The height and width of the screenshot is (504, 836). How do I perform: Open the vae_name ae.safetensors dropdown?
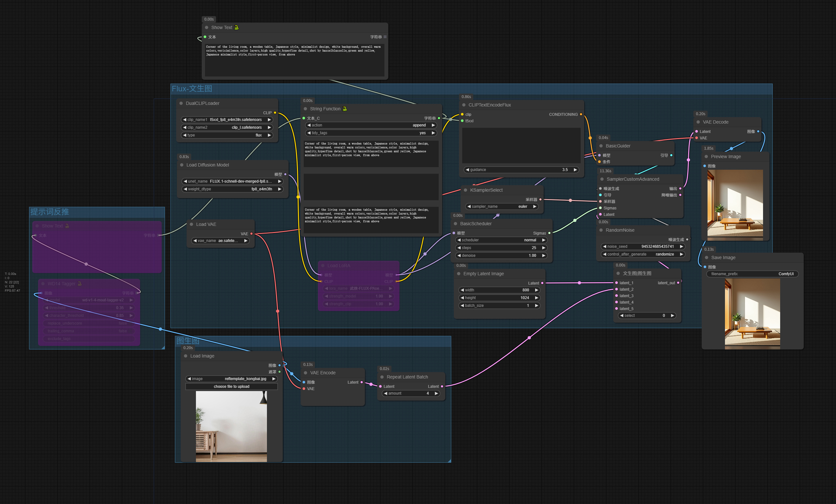220,240
